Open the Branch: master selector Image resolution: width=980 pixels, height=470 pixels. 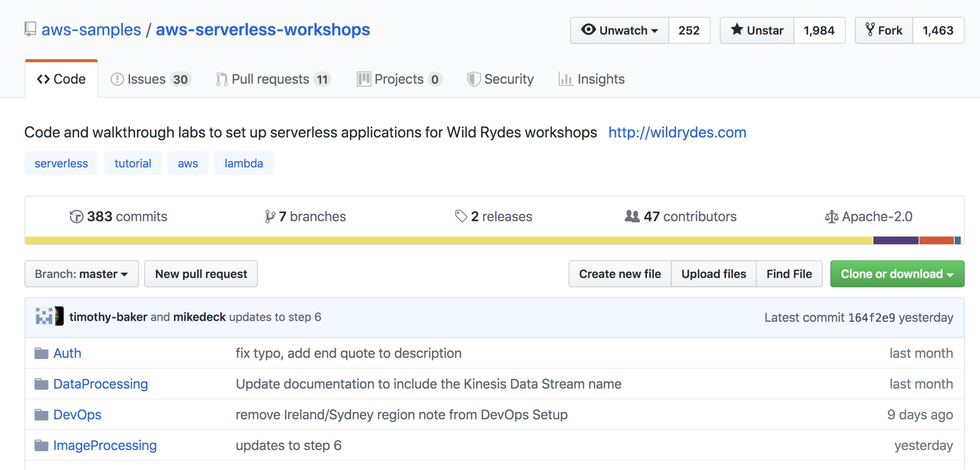click(x=82, y=274)
